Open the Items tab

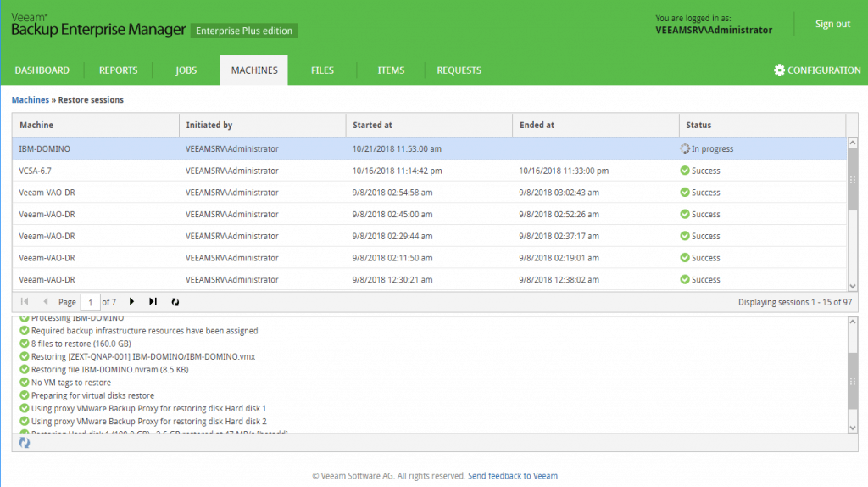(x=391, y=70)
